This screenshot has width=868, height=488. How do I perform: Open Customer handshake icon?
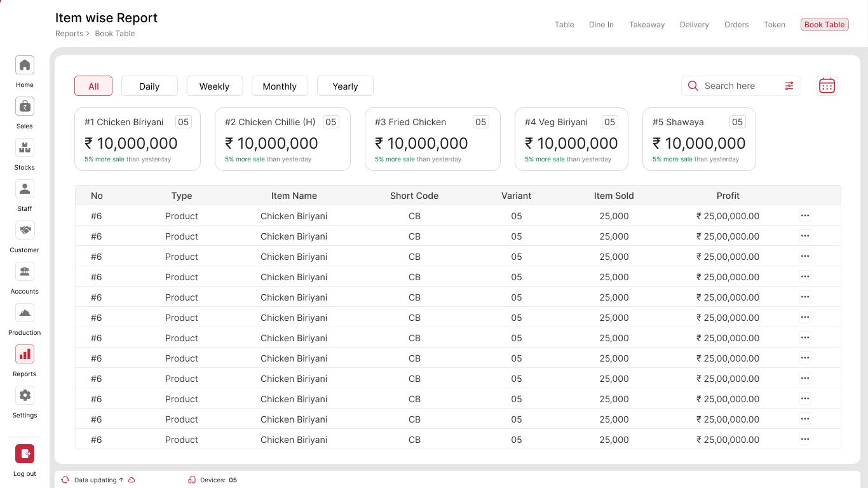click(x=24, y=231)
